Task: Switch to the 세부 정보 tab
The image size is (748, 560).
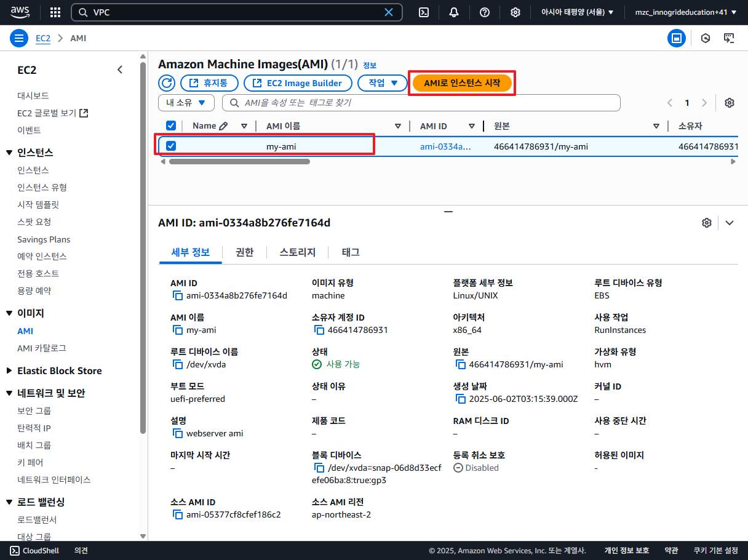Action: pyautogui.click(x=190, y=252)
